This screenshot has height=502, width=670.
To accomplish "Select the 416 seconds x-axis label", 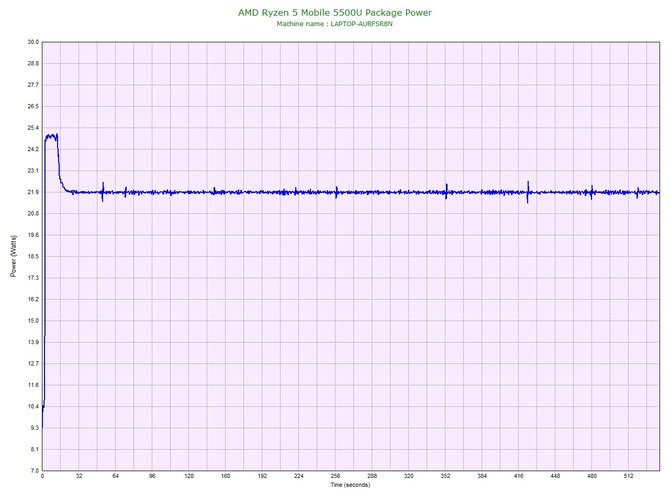I will click(x=519, y=476).
